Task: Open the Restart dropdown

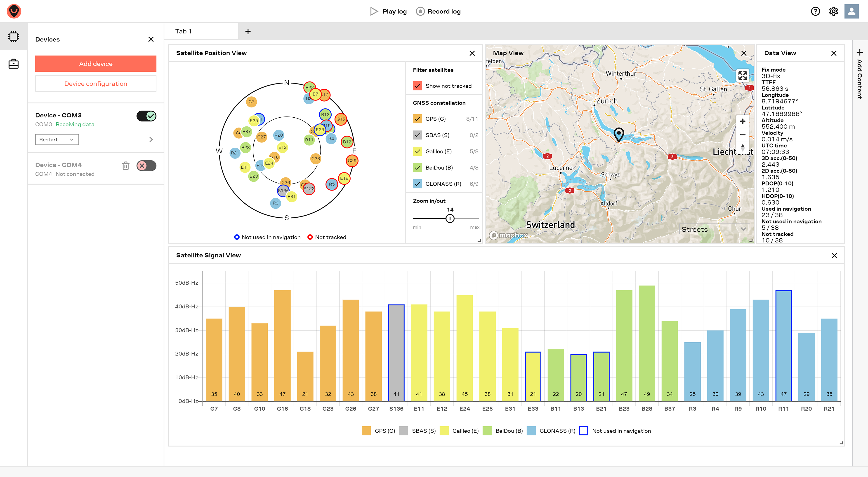Action: (57, 139)
